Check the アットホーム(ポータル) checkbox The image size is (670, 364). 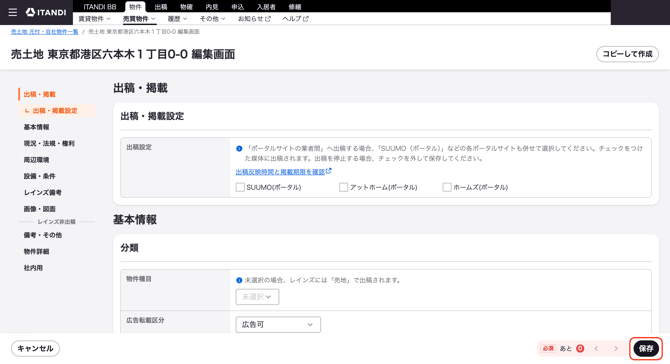[x=344, y=187]
